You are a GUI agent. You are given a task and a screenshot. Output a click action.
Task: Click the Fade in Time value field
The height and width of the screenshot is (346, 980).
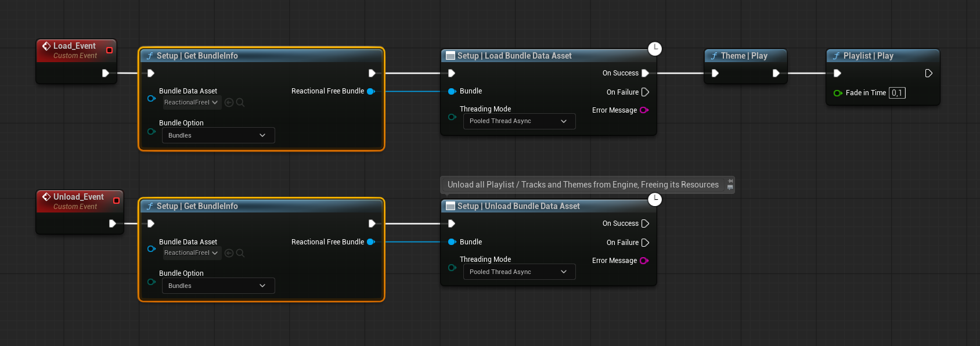(x=897, y=93)
